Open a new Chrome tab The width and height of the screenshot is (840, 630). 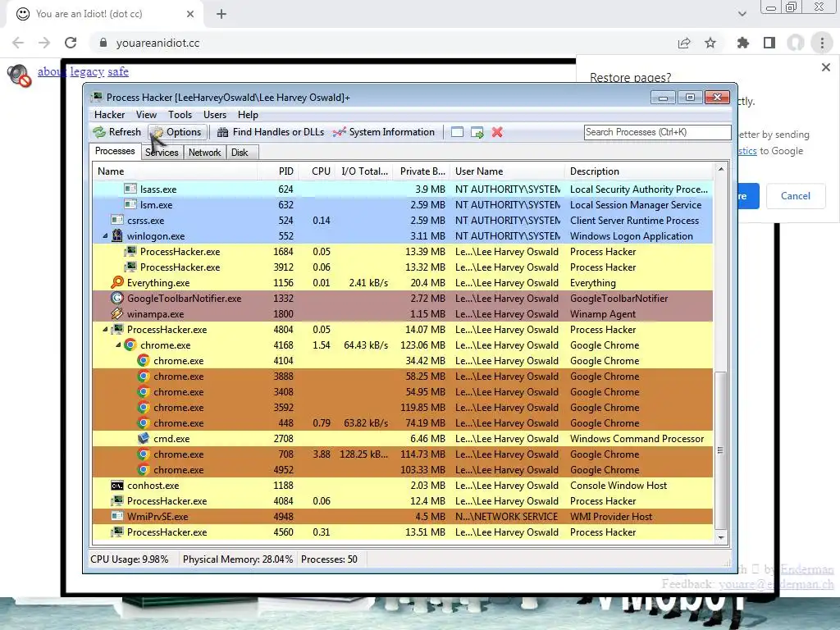coord(221,14)
